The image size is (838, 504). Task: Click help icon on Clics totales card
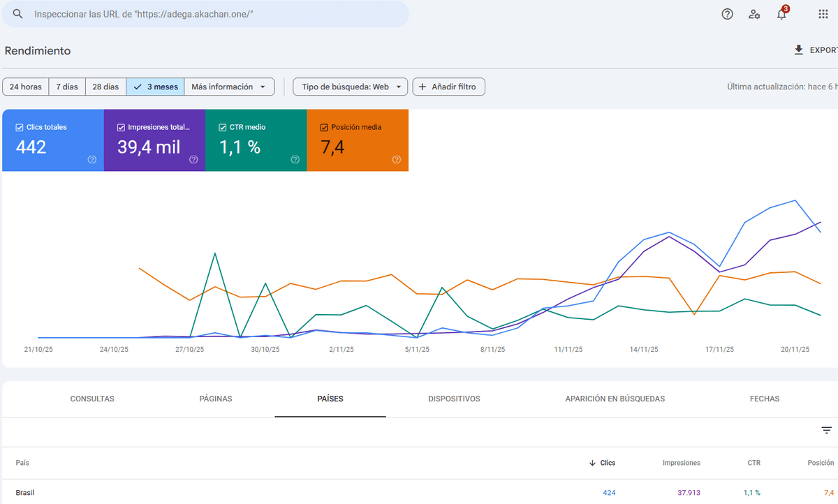pyautogui.click(x=92, y=160)
